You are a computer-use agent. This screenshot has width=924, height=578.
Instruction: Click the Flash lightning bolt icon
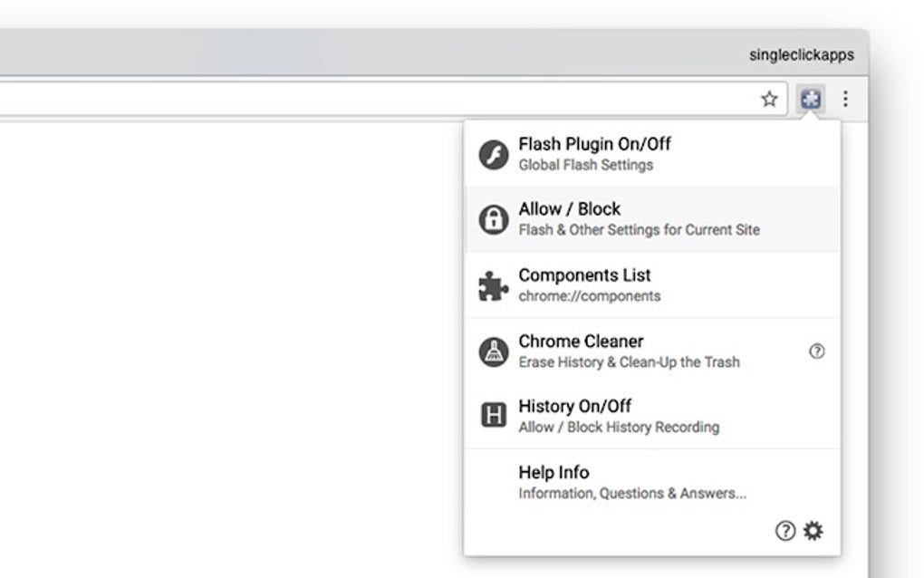493,154
